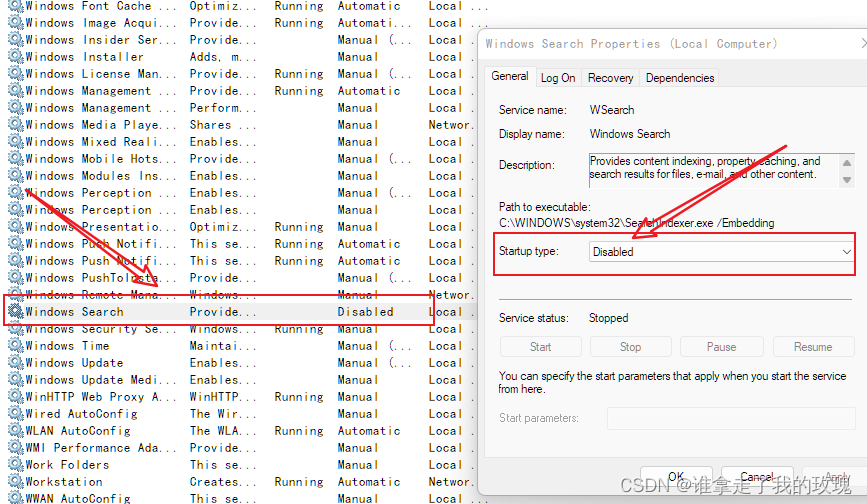Click the SearchIndexer.exe executable path text
This screenshot has width=867, height=504.
pos(636,223)
